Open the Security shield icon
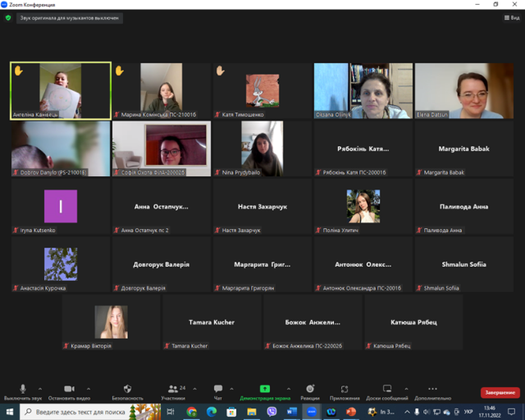 127,389
